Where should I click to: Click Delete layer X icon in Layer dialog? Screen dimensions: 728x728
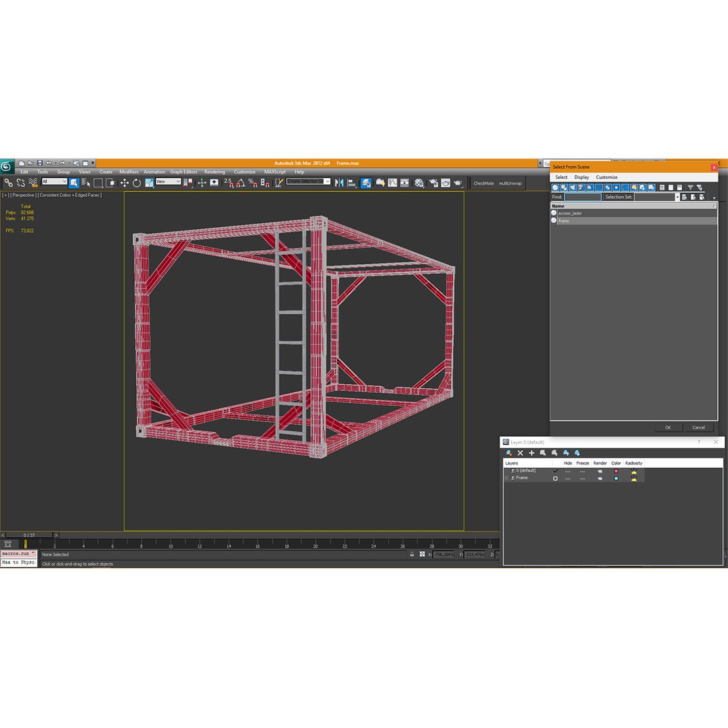pyautogui.click(x=520, y=453)
